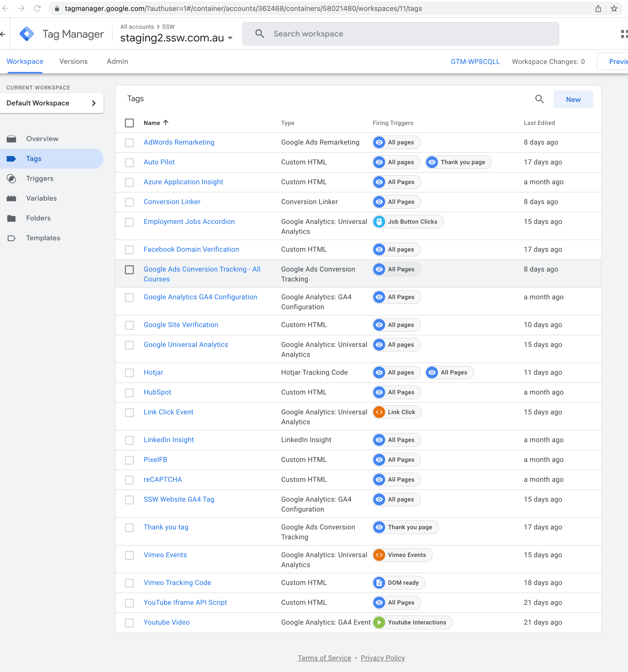Bookmark page with the star icon
628x672 pixels.
pos(614,8)
